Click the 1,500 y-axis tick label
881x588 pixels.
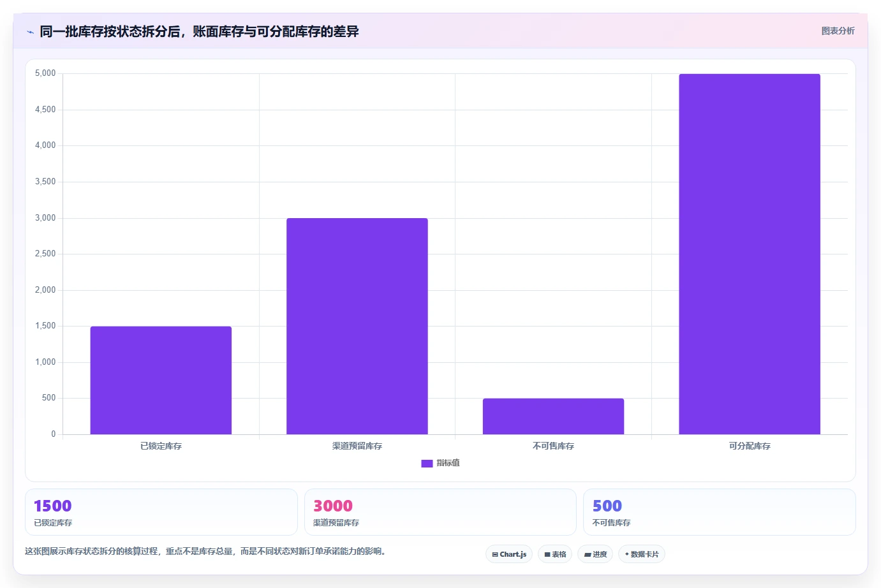[x=45, y=326]
